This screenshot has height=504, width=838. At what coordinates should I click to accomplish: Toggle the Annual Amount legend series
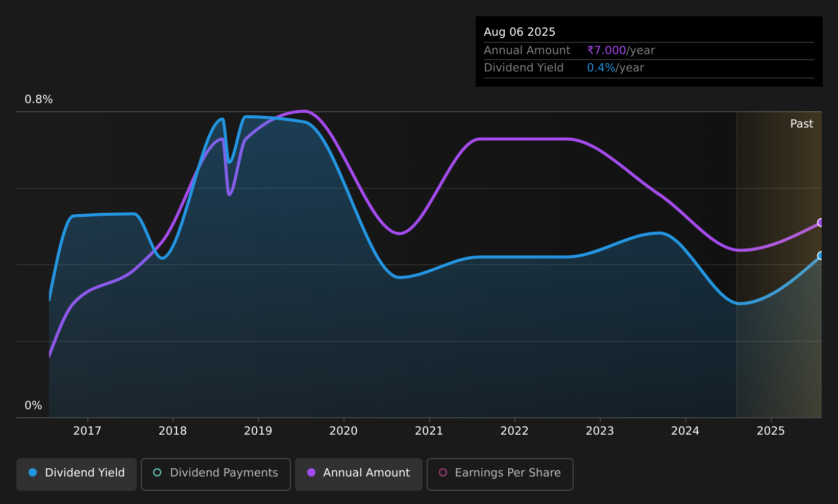click(x=358, y=474)
